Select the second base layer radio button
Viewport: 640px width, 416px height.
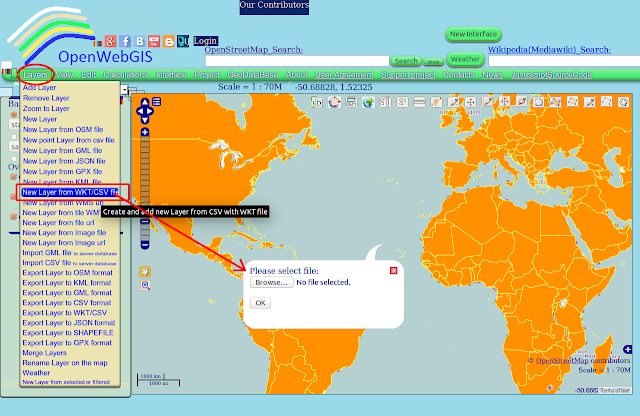tap(14, 137)
